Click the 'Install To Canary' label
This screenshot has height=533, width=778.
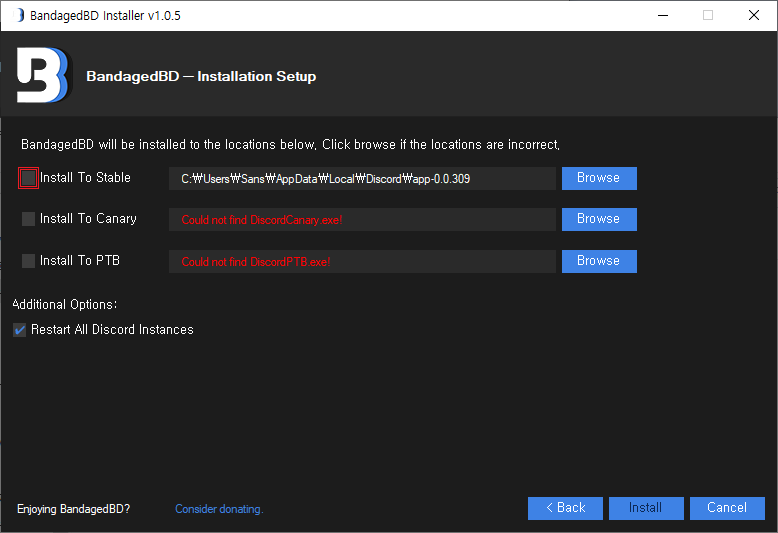point(88,219)
